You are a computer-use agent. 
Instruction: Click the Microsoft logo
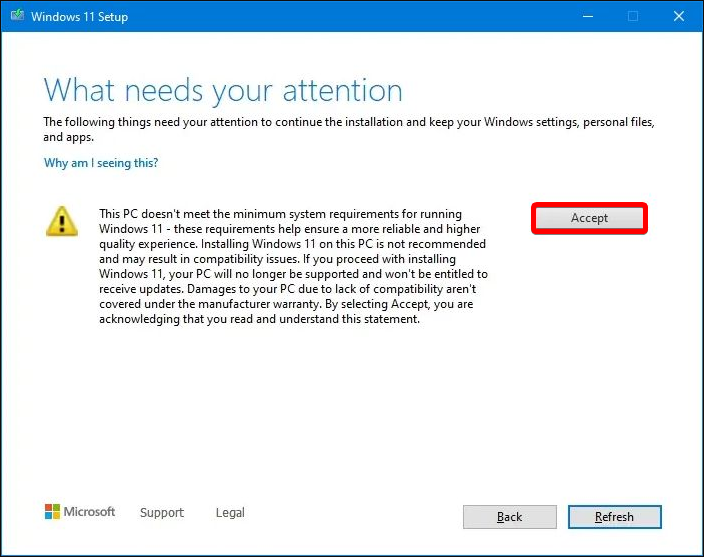pos(80,512)
